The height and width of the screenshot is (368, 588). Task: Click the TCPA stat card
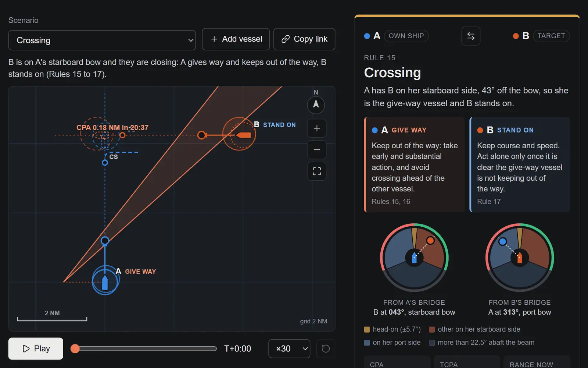[467, 362]
